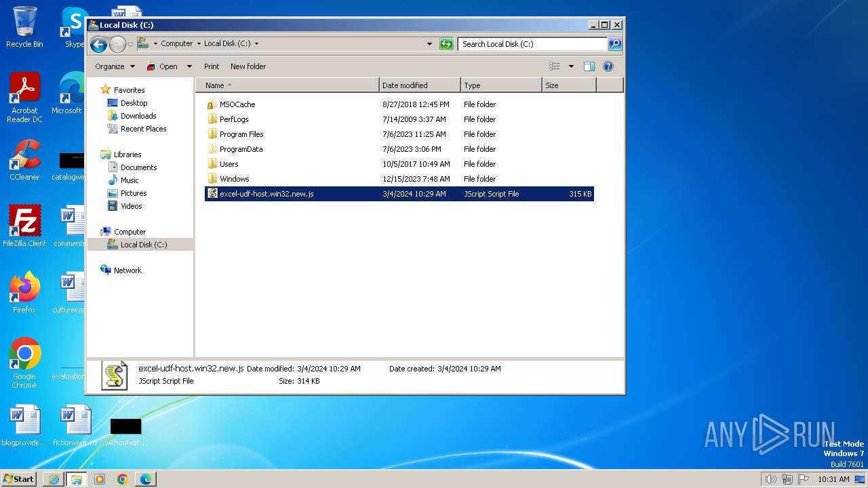
Task: Sort by the Name column header
Action: tap(288, 85)
